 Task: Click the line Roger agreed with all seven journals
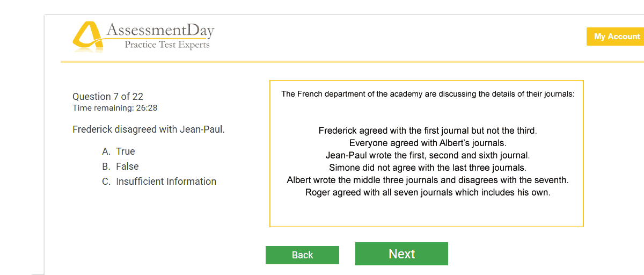pos(428,192)
